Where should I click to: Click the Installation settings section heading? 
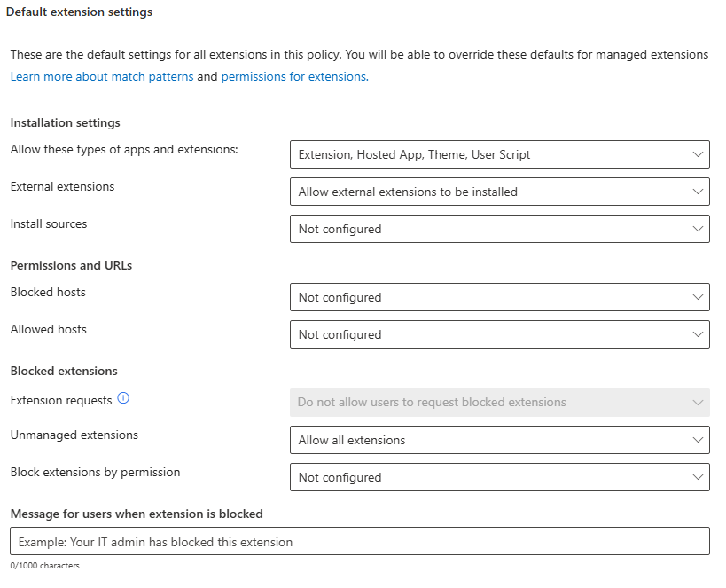(x=65, y=123)
